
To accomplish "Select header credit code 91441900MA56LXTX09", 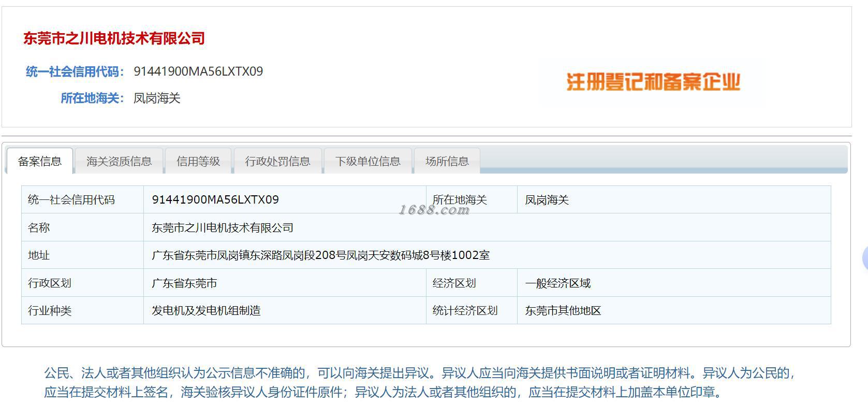I will coord(198,71).
